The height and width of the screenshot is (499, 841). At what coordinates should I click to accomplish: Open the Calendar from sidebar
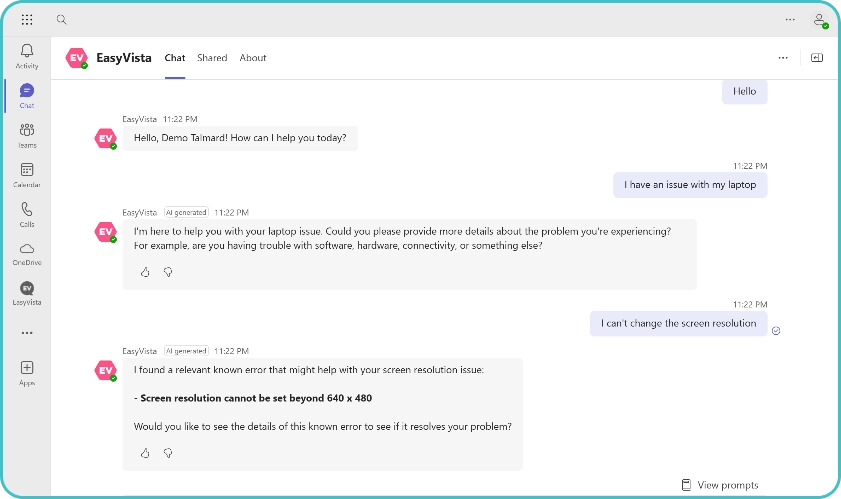(x=27, y=174)
